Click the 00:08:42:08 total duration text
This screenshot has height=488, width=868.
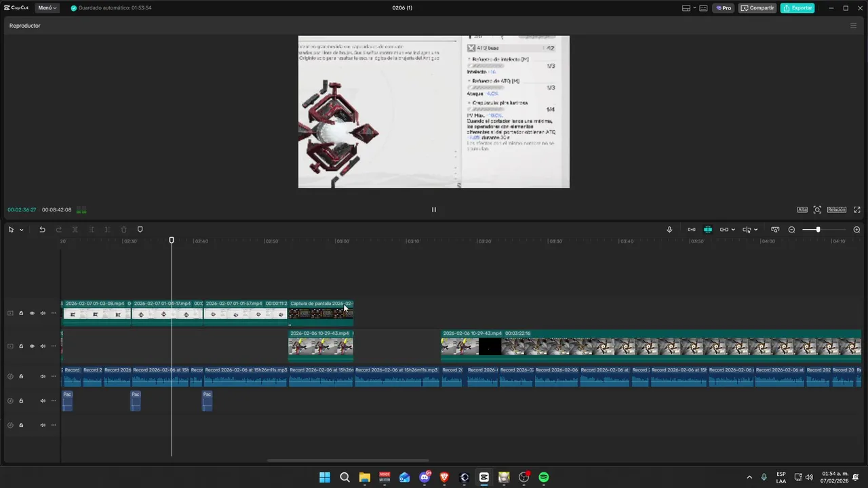click(x=56, y=210)
